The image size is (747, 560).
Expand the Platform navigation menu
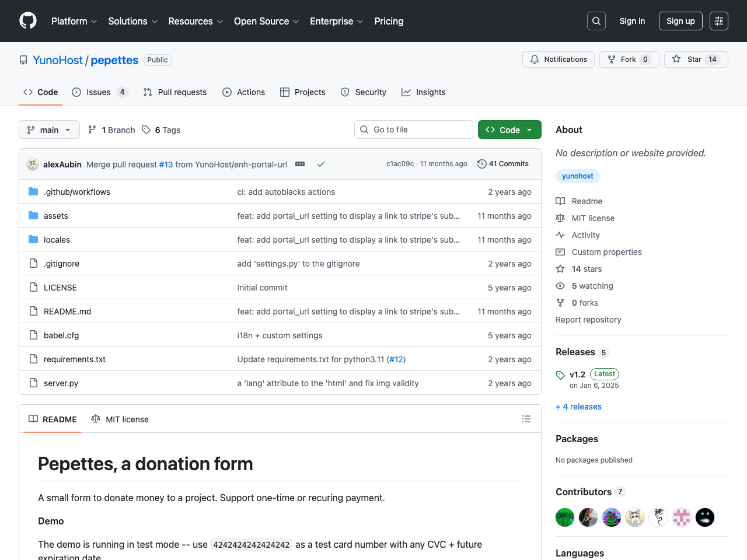pyautogui.click(x=74, y=21)
